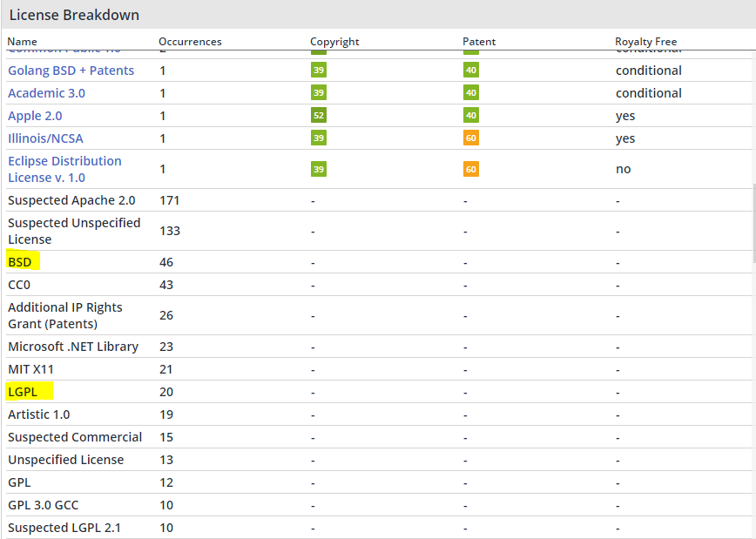Image resolution: width=756 pixels, height=539 pixels.
Task: Click the Name column header
Action: pyautogui.click(x=23, y=42)
